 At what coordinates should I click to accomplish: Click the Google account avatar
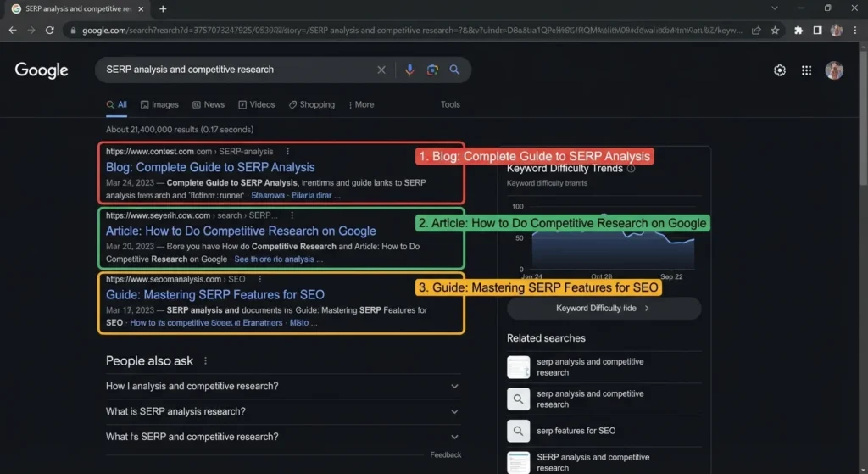[834, 70]
